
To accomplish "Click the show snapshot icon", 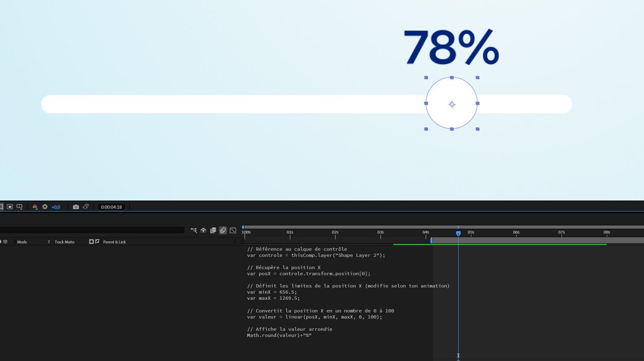I will pos(86,207).
